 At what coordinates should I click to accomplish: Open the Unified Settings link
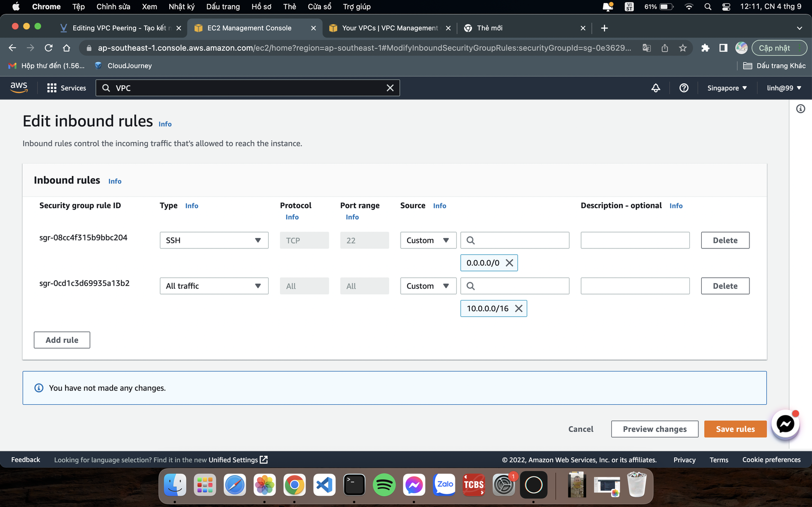pos(238,460)
